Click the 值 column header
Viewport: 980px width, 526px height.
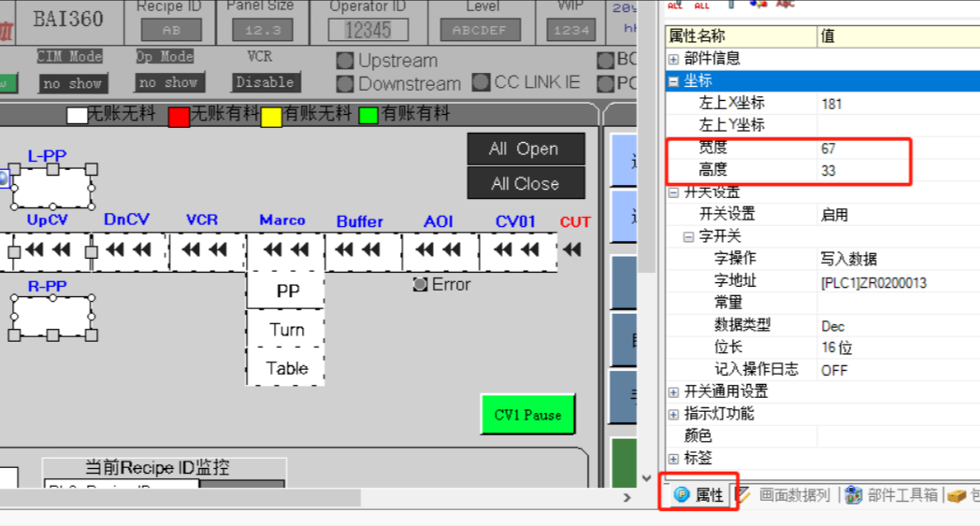point(899,36)
